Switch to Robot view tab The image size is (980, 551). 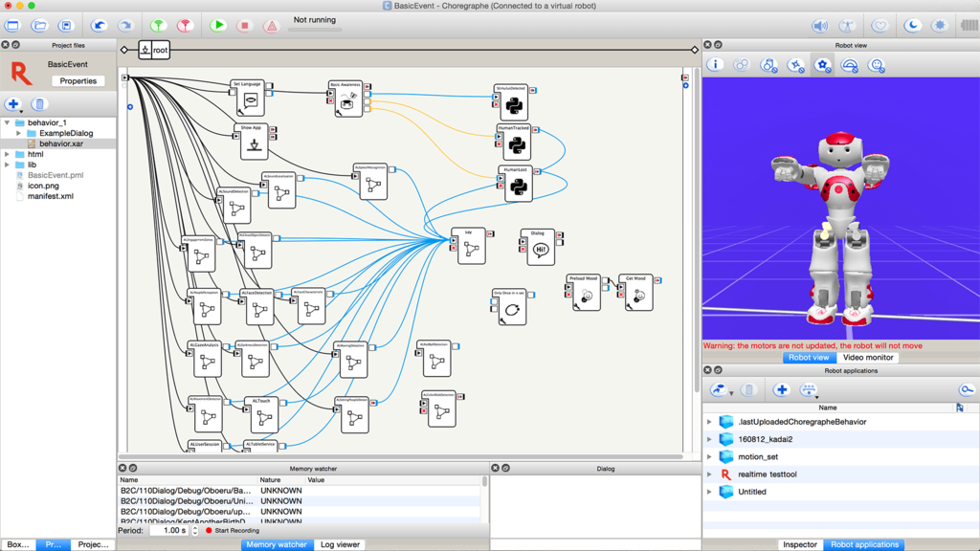809,358
